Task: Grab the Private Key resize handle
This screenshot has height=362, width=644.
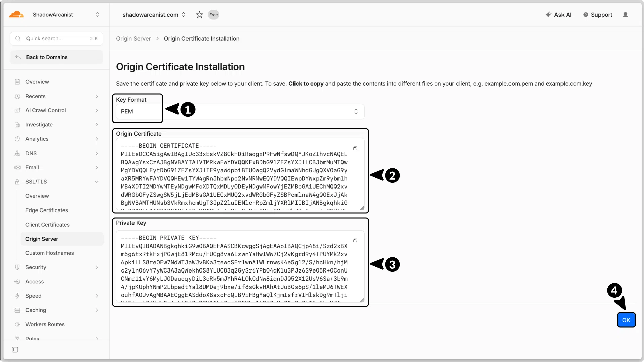Action: pyautogui.click(x=362, y=300)
